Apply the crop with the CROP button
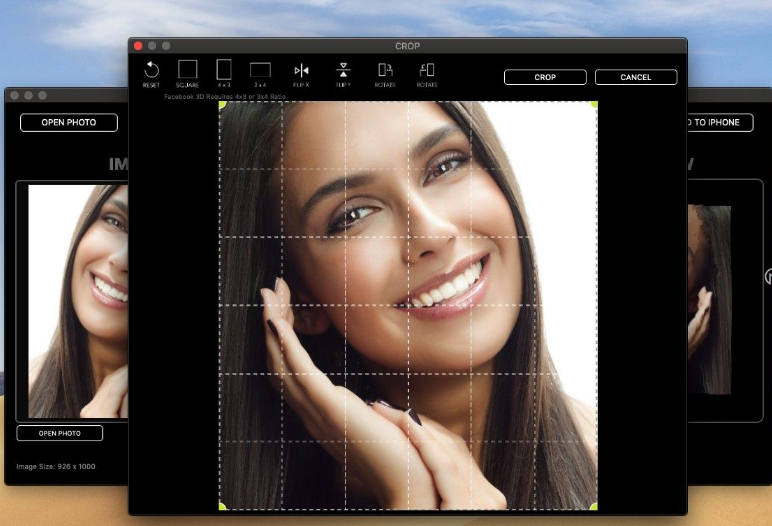 (x=545, y=77)
